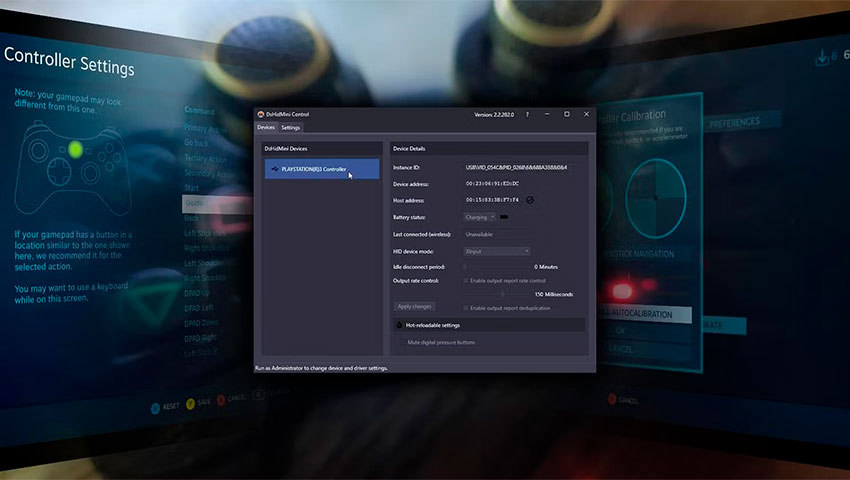Click the DsHidMini Control app logo icon
850x480 pixels.
click(x=261, y=114)
